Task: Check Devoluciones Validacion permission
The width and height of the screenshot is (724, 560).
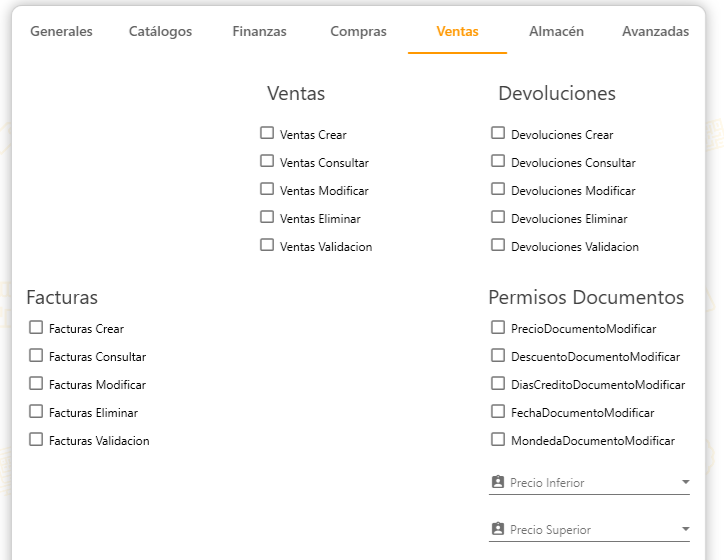Action: coord(498,245)
